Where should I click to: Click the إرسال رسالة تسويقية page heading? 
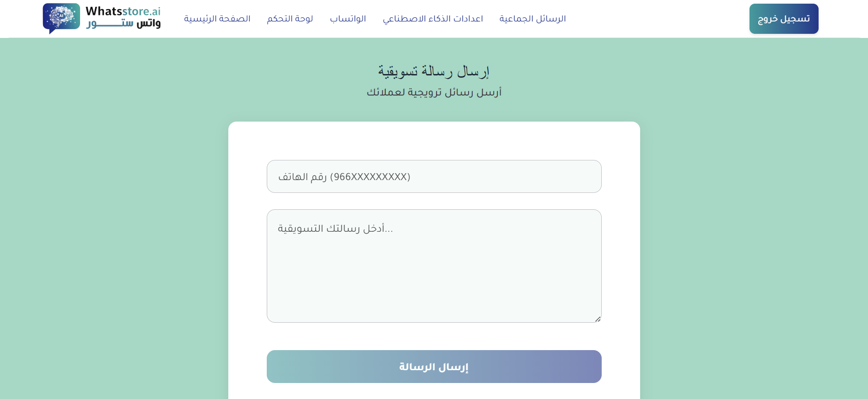[x=434, y=71]
